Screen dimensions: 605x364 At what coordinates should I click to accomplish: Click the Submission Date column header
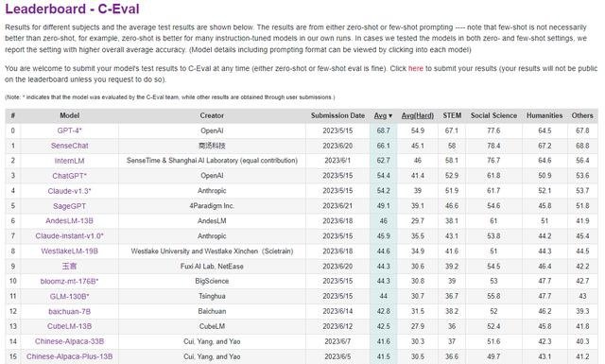click(337, 115)
